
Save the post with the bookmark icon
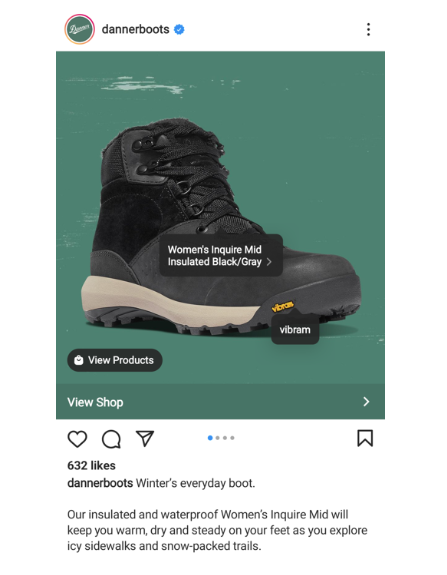(x=365, y=438)
